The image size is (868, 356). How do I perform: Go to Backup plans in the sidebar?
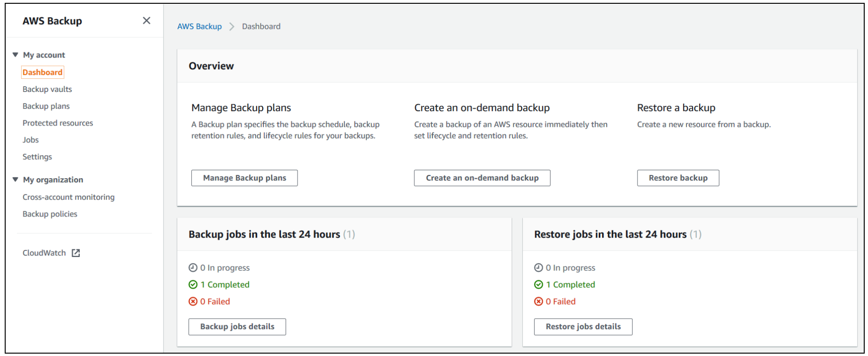[46, 106]
